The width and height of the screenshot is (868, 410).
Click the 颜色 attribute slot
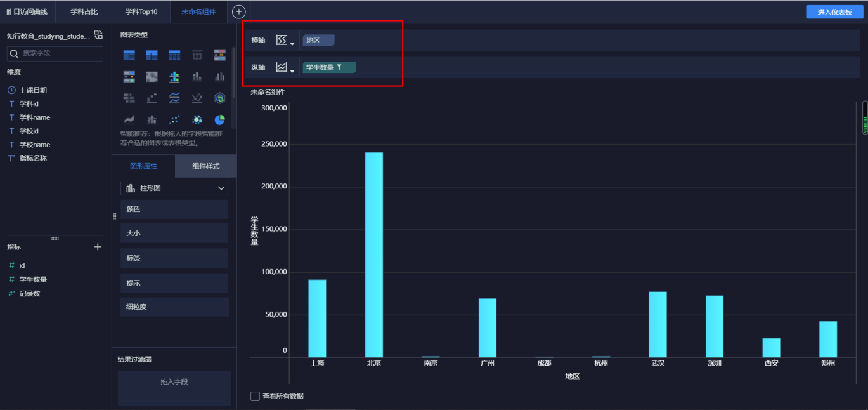pyautogui.click(x=174, y=209)
